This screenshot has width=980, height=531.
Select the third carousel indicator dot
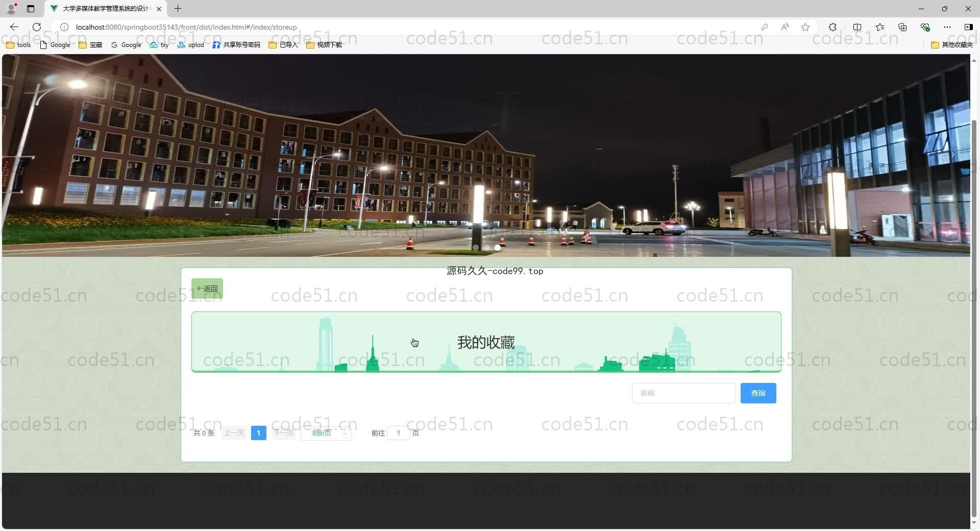(498, 248)
